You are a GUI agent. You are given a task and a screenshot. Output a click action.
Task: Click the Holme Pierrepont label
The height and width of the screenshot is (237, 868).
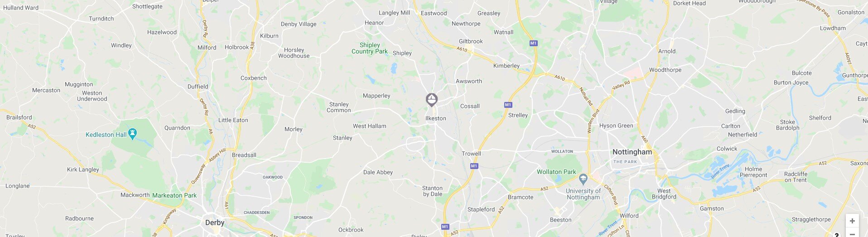click(x=753, y=172)
